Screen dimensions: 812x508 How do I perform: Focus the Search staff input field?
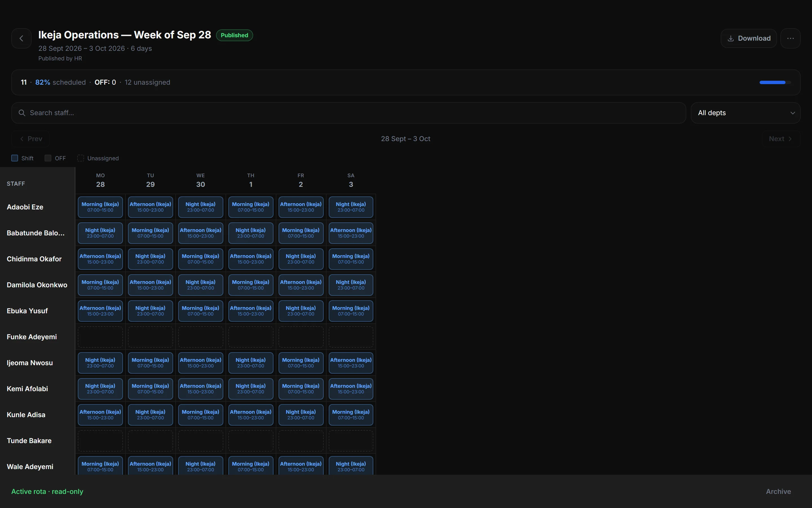[x=348, y=113]
